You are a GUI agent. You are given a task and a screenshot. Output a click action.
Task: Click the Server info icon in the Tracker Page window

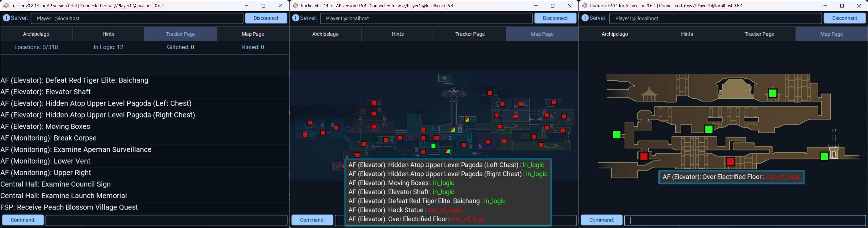[6, 18]
